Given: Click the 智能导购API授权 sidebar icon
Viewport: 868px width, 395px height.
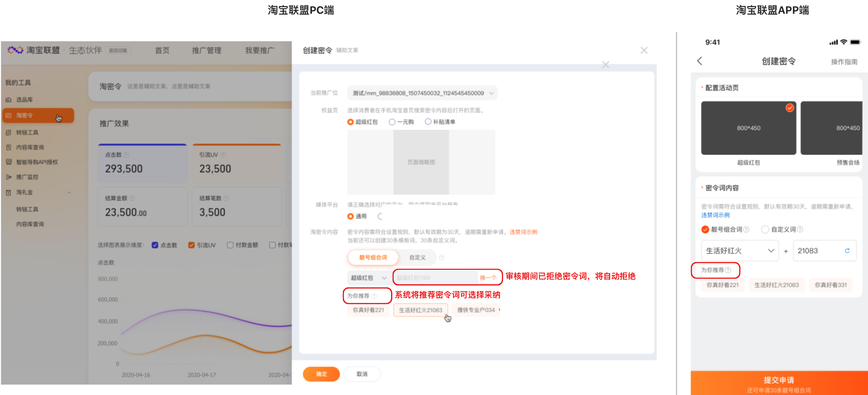Looking at the screenshot, I should pyautogui.click(x=8, y=162).
